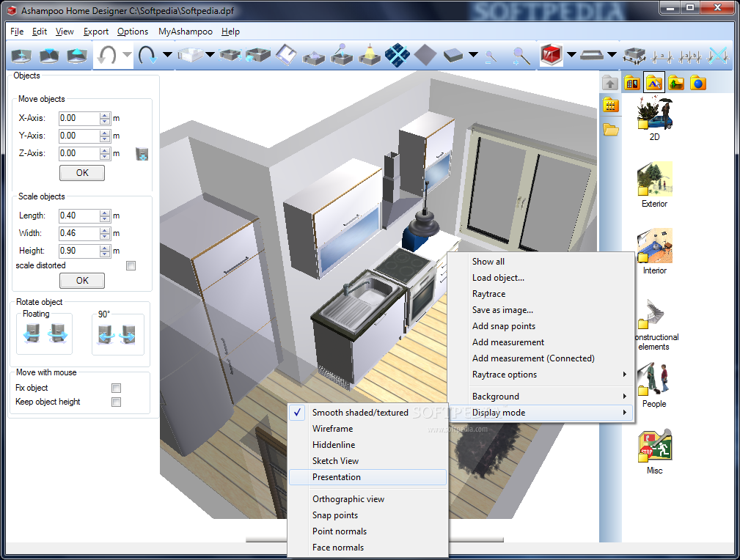Click inside the X-Axis value field
Viewport: 740px width, 560px height.
pyautogui.click(x=79, y=119)
